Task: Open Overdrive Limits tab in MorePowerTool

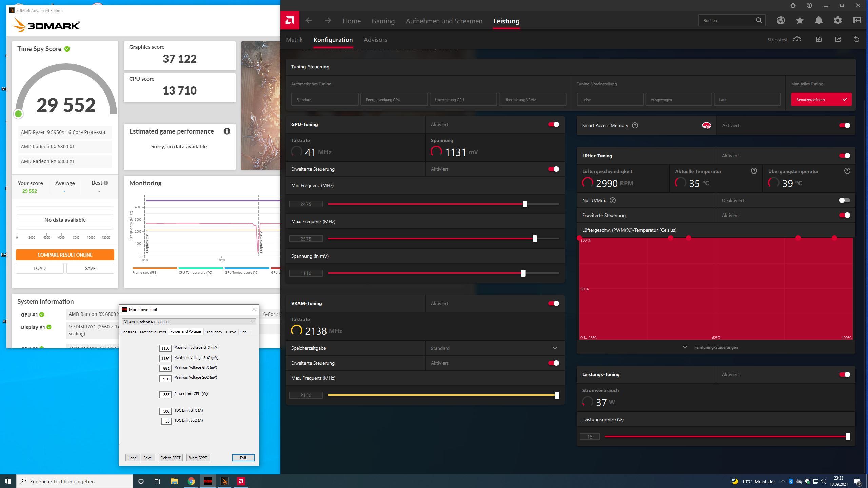Action: click(x=153, y=332)
